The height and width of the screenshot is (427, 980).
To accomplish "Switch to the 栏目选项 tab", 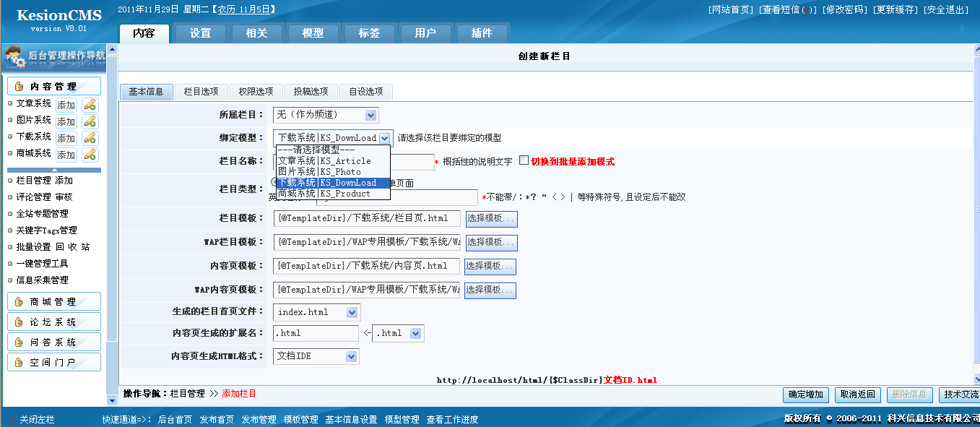I will pos(201,92).
